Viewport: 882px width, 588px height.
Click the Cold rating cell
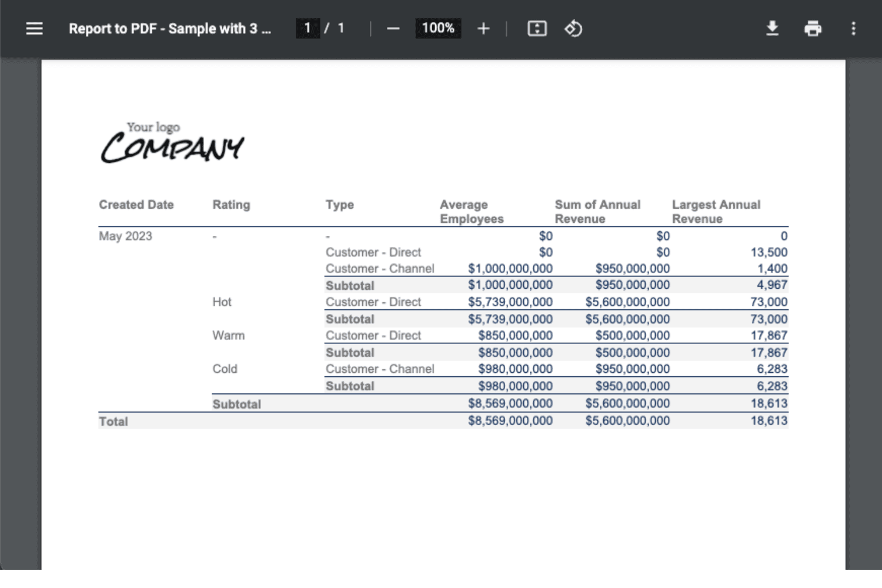point(225,369)
